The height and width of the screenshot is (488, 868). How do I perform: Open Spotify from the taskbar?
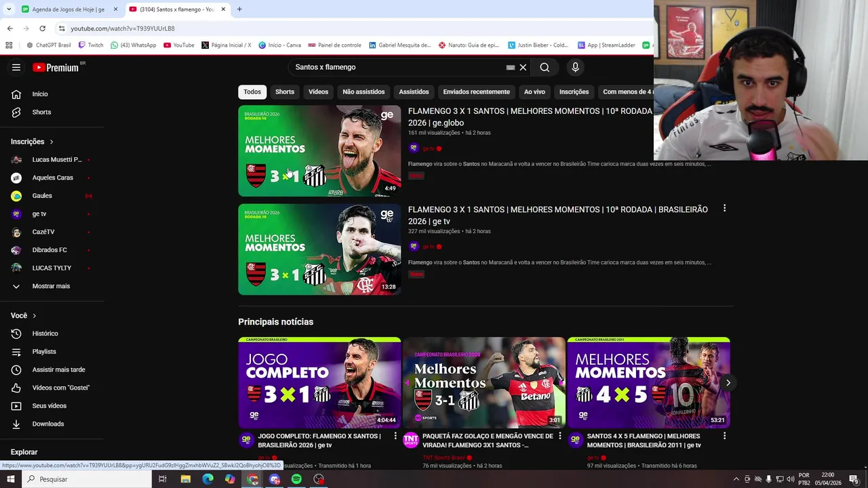296,479
